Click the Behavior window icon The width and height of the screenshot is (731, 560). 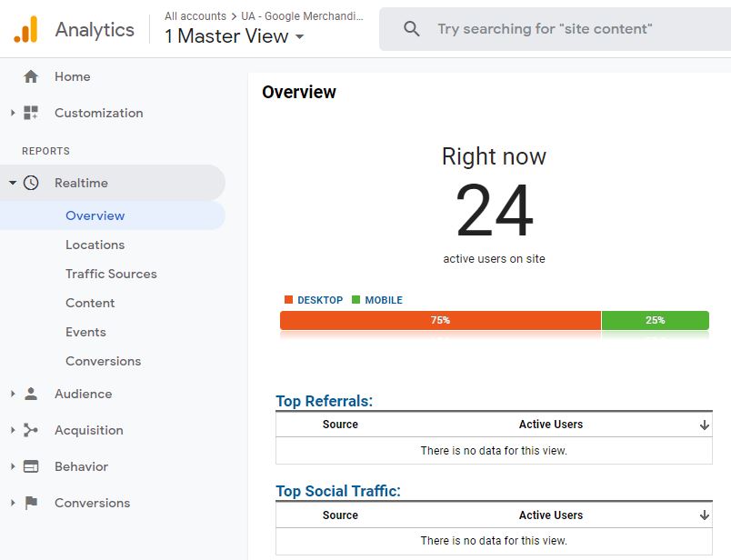pos(31,466)
